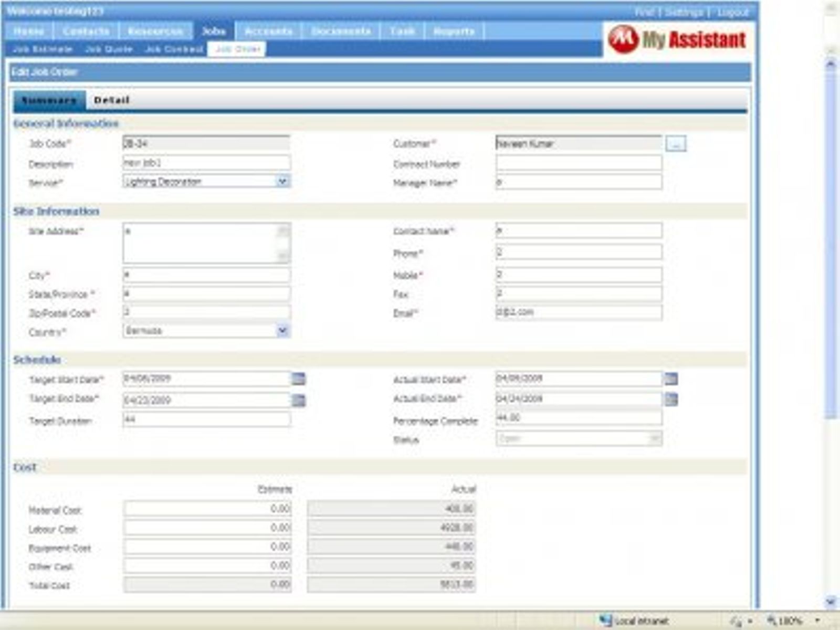Image resolution: width=840 pixels, height=630 pixels.
Task: Click the My Assistant logo
Action: pyautogui.click(x=677, y=39)
